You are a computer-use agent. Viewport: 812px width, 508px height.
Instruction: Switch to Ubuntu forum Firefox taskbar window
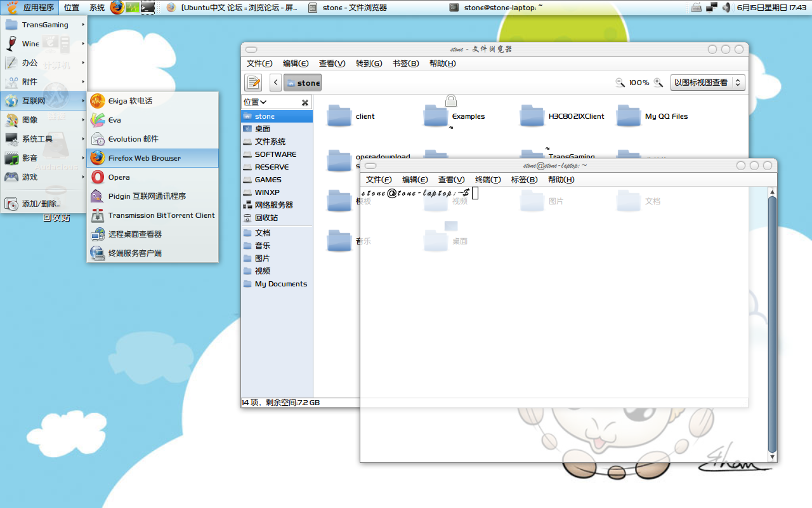[x=232, y=8]
